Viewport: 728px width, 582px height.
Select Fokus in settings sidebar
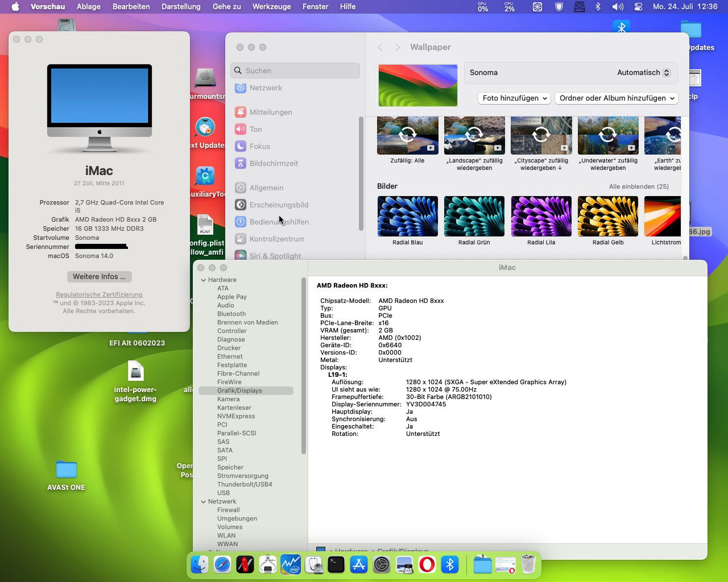coord(259,146)
